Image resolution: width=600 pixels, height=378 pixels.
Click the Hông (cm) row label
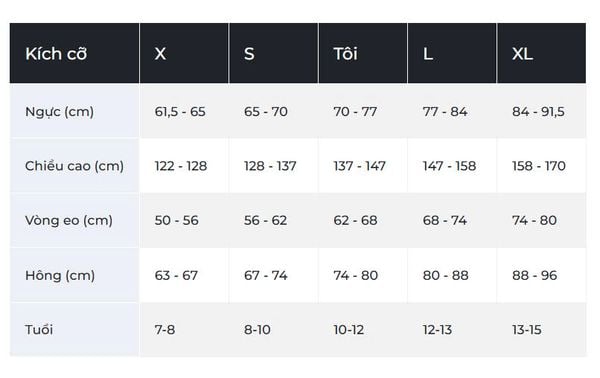[x=60, y=275]
